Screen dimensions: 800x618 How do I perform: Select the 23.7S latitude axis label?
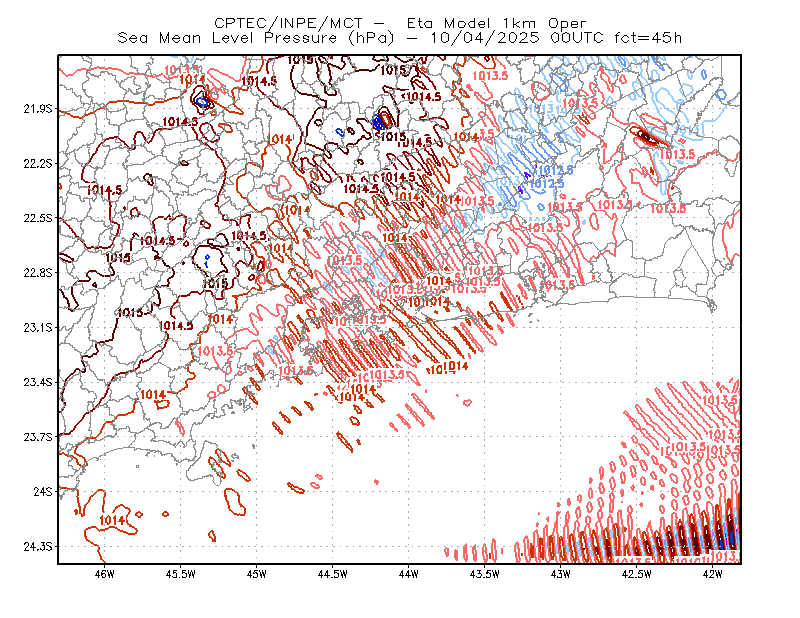coord(37,436)
